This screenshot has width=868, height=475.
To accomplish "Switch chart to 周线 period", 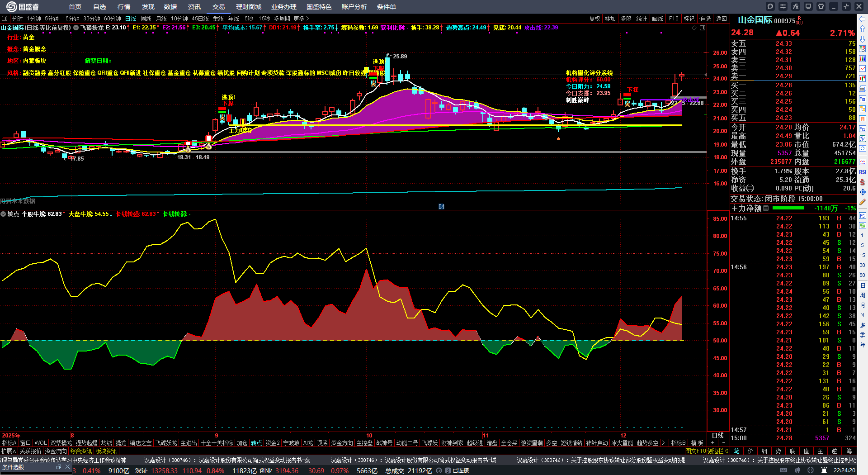I will [x=146, y=19].
